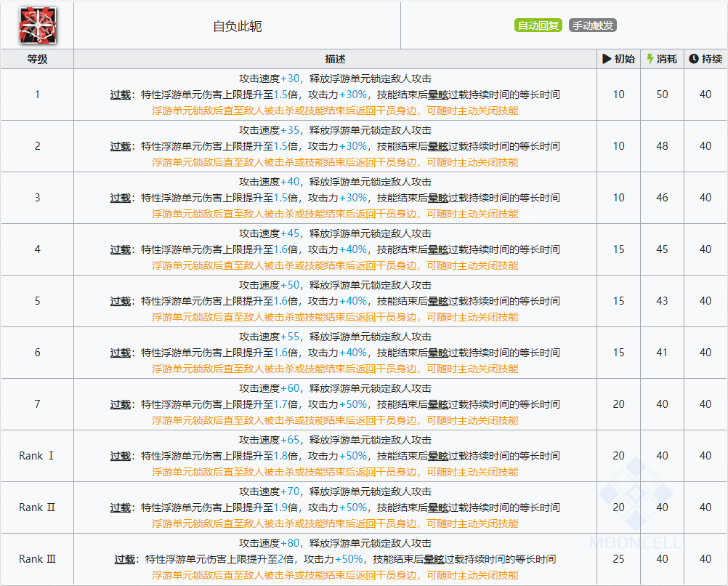Click the Rank Ⅱ level cell

pyautogui.click(x=37, y=507)
